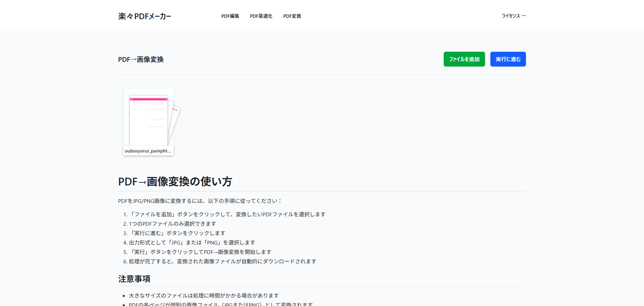This screenshot has height=306, width=644.
Task: Click the green ファイルを追加 button
Action: click(464, 59)
